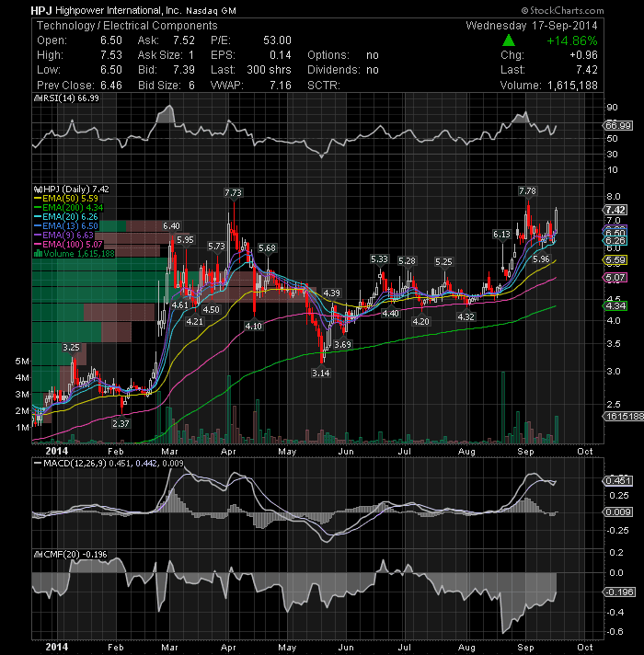Click the candlestick icon beside HPJ (Daily)
Image resolution: width=644 pixels, height=655 pixels.
pyautogui.click(x=38, y=190)
